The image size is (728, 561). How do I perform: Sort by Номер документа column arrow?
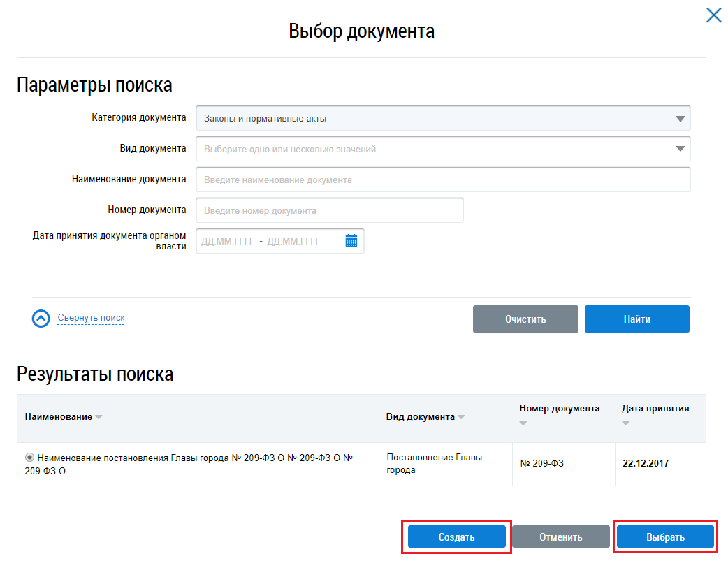(x=523, y=424)
